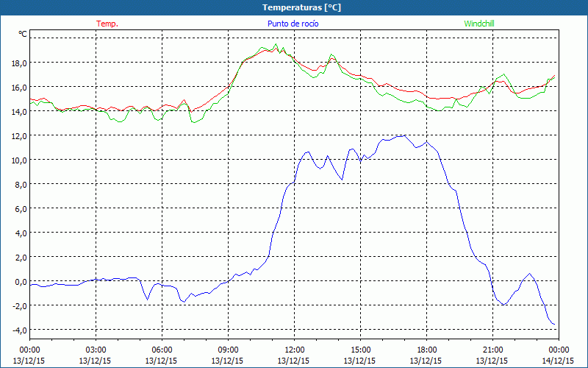
Task: Click the 14/12/15 date label
Action: (558, 361)
